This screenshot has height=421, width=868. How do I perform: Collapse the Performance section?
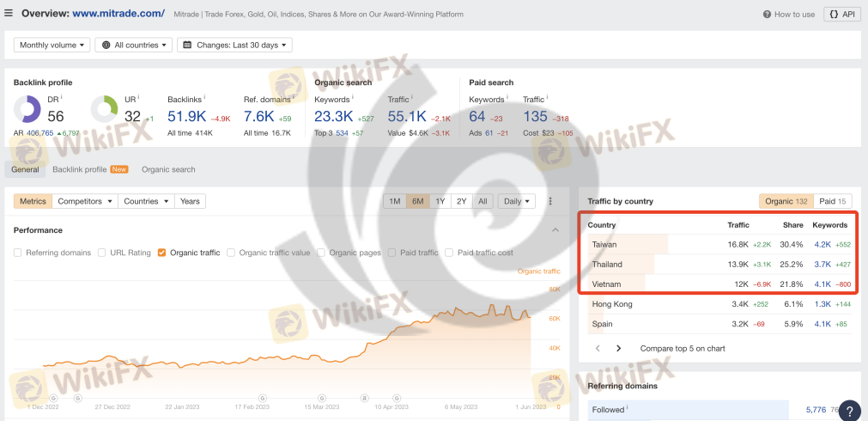click(x=555, y=230)
